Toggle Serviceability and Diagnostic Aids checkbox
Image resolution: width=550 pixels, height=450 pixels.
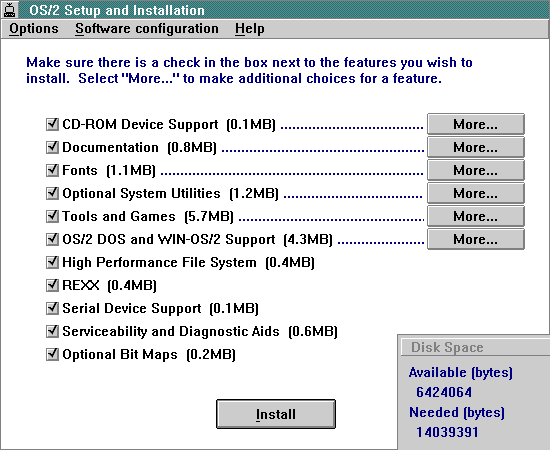click(52, 331)
